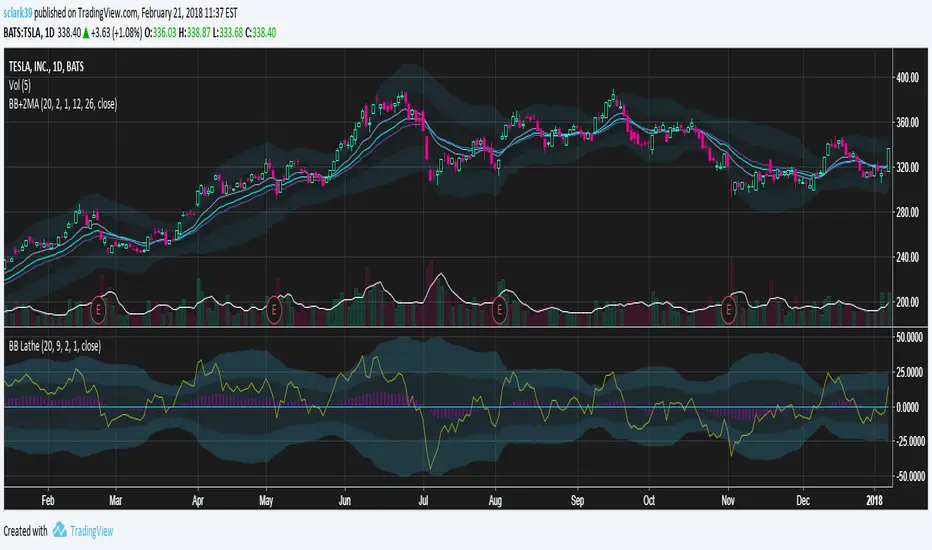Viewport: 932px width, 550px height.
Task: Click the 50.0000 indicator axis label
Action: pos(910,337)
